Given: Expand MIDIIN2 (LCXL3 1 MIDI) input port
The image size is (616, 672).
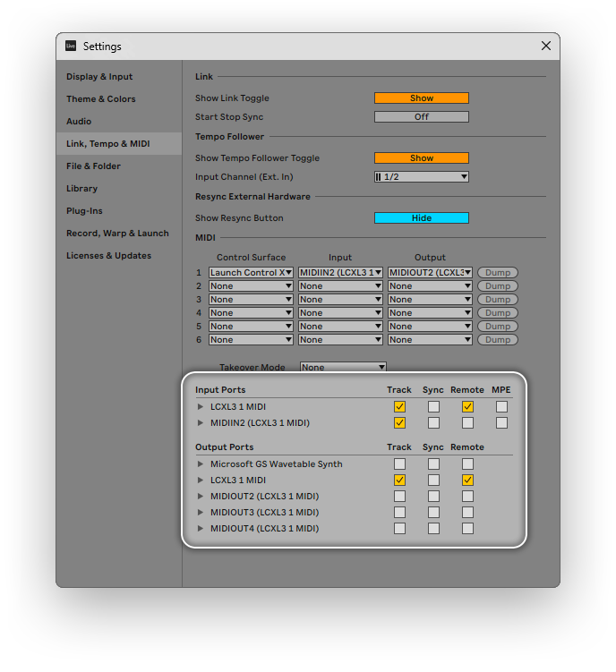Looking at the screenshot, I should (200, 423).
